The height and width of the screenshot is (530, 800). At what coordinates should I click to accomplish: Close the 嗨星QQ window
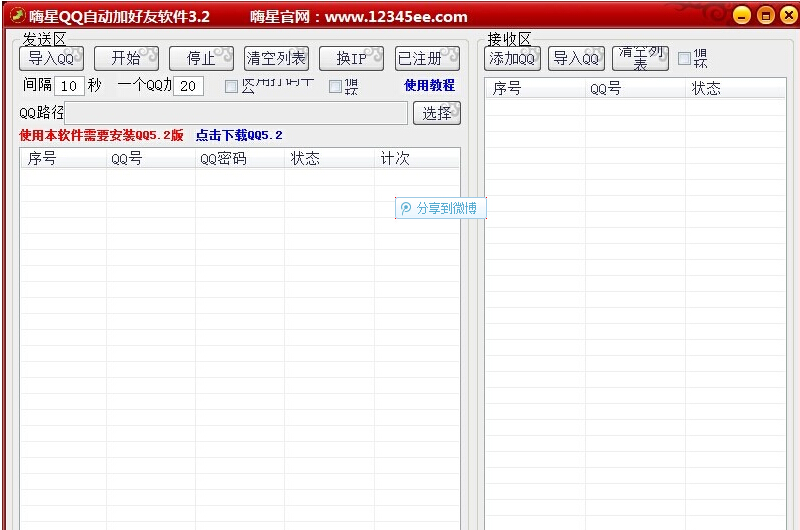click(x=789, y=15)
